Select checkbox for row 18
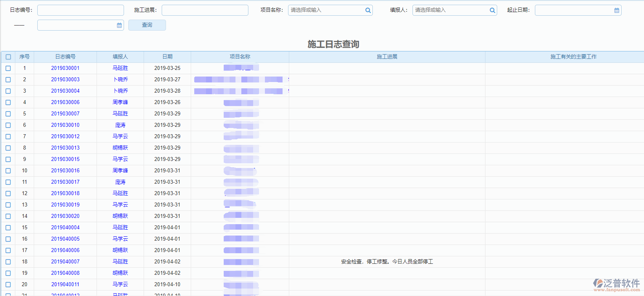The image size is (644, 296). coord(8,262)
